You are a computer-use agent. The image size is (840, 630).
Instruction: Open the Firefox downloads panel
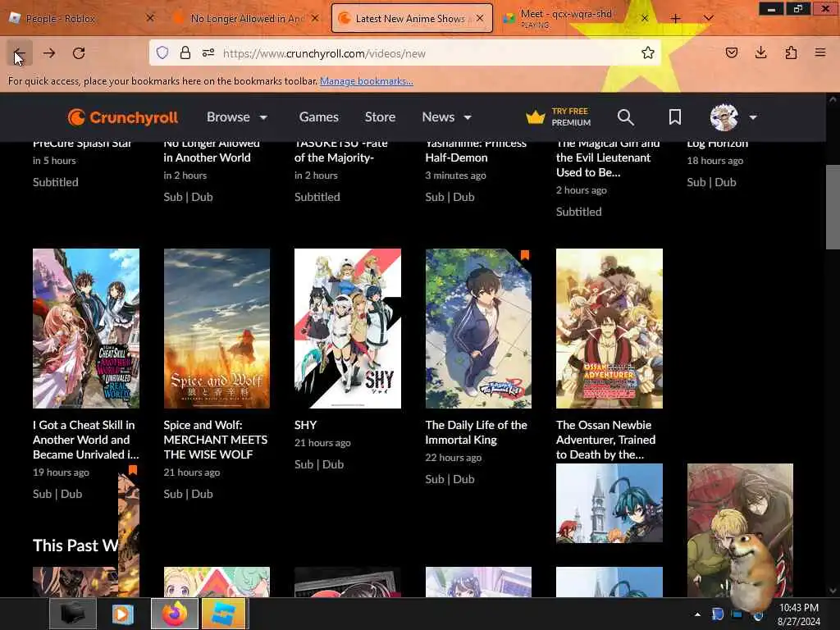(760, 52)
